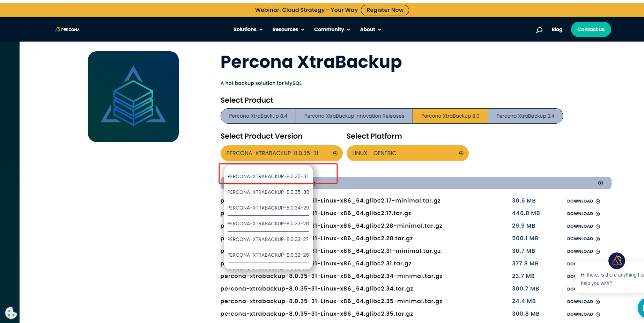Click DOWNLOAD for glibc2.28.tar.gz 500.1 MB
644x323 pixels.
[x=580, y=239]
